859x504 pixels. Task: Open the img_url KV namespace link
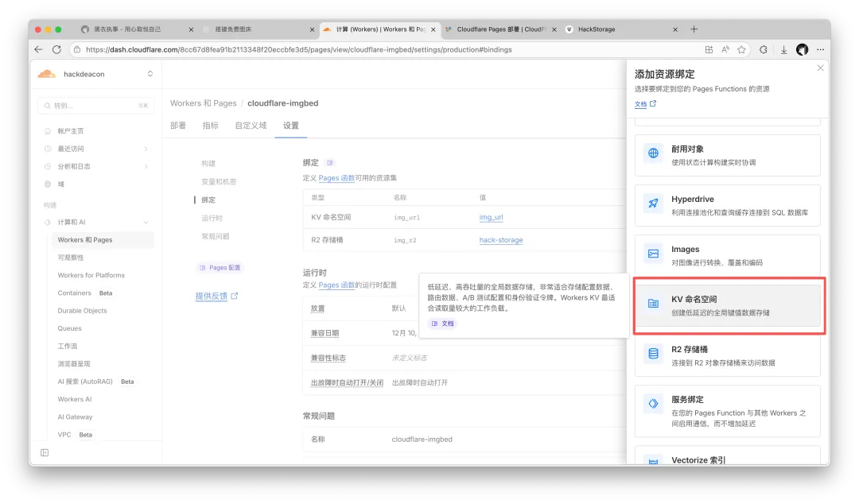[491, 217]
